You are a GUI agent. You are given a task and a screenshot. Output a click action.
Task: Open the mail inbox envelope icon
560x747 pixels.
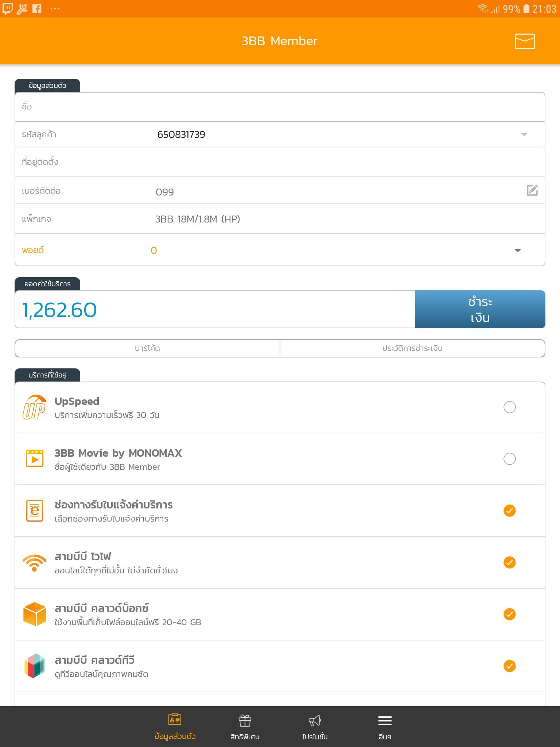pos(525,41)
